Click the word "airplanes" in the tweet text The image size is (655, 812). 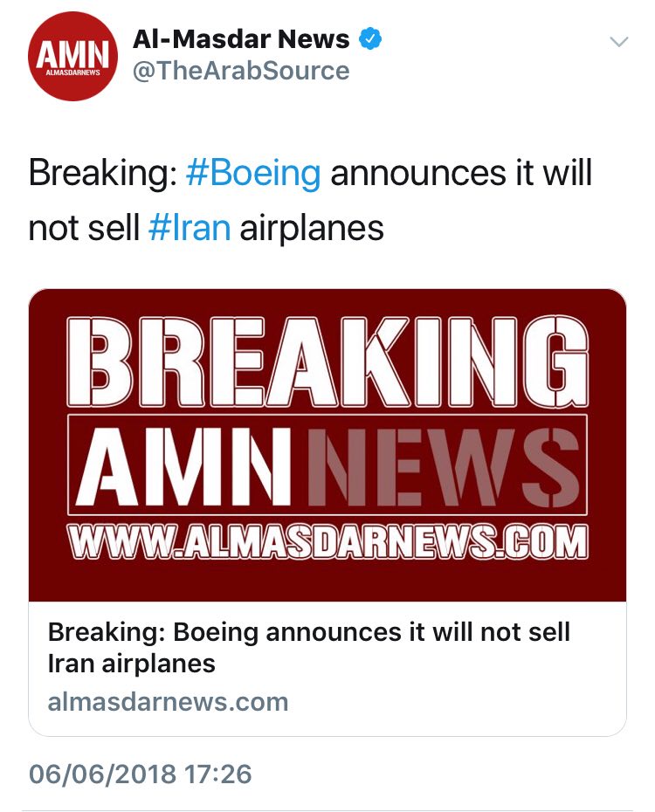point(312,227)
